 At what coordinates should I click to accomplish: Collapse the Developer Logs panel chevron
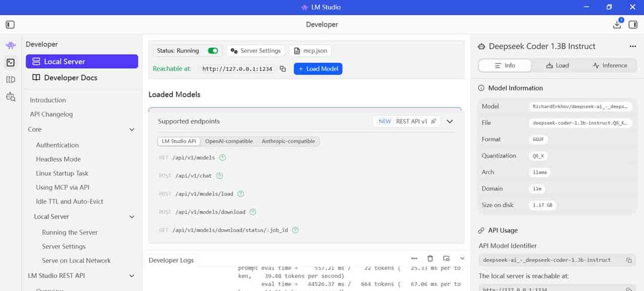coord(462,258)
